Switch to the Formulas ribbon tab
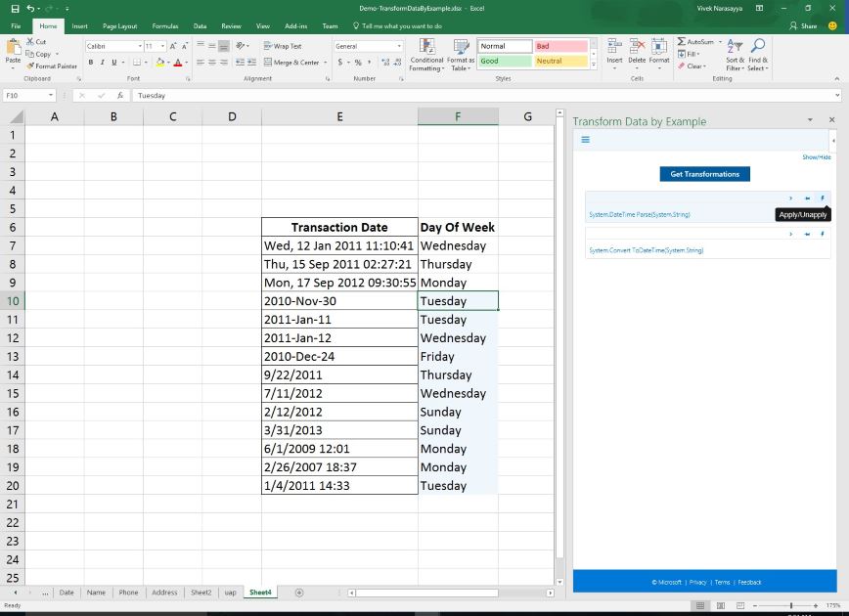The image size is (849, 616). (x=164, y=26)
